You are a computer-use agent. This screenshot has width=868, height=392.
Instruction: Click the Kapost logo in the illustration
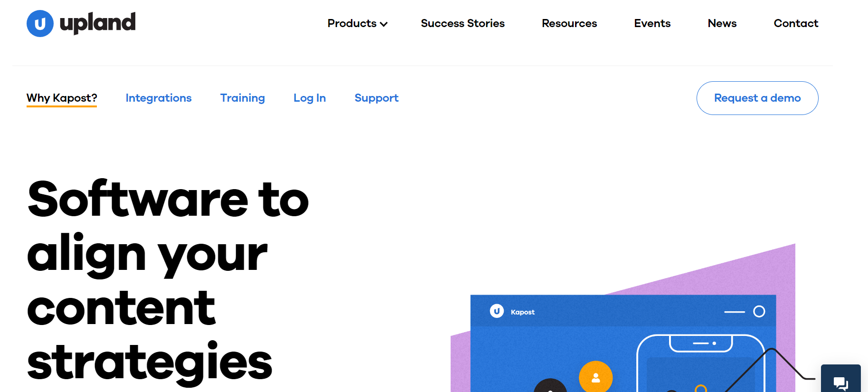(497, 311)
